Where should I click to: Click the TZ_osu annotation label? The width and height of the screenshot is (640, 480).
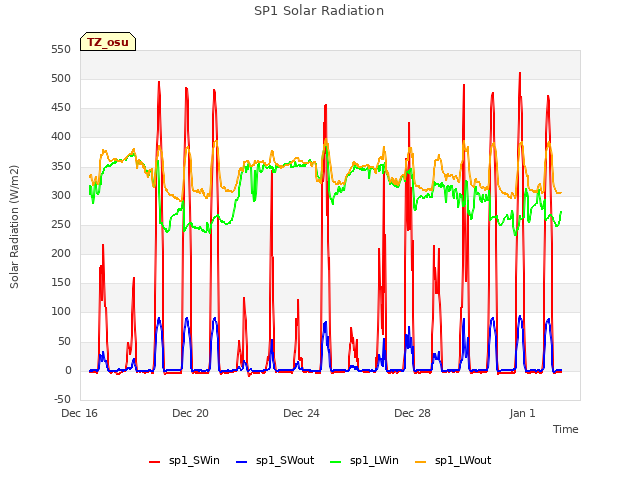click(x=108, y=42)
